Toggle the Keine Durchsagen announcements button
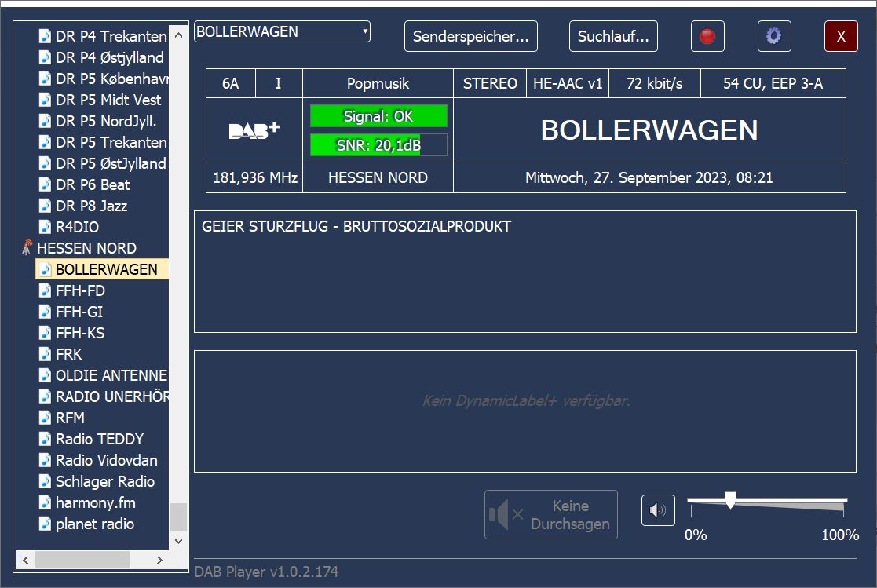 [551, 515]
